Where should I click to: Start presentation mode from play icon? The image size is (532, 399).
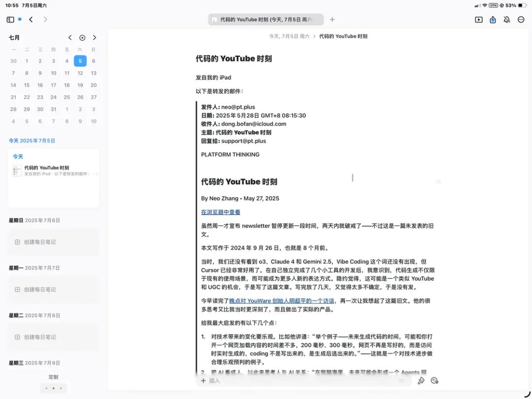[x=479, y=20]
